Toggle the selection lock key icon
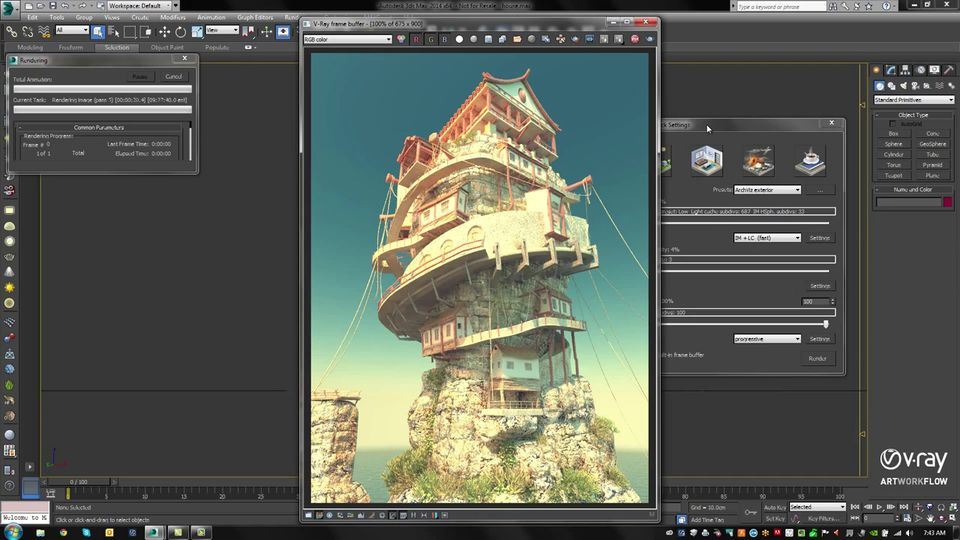 click(x=751, y=512)
